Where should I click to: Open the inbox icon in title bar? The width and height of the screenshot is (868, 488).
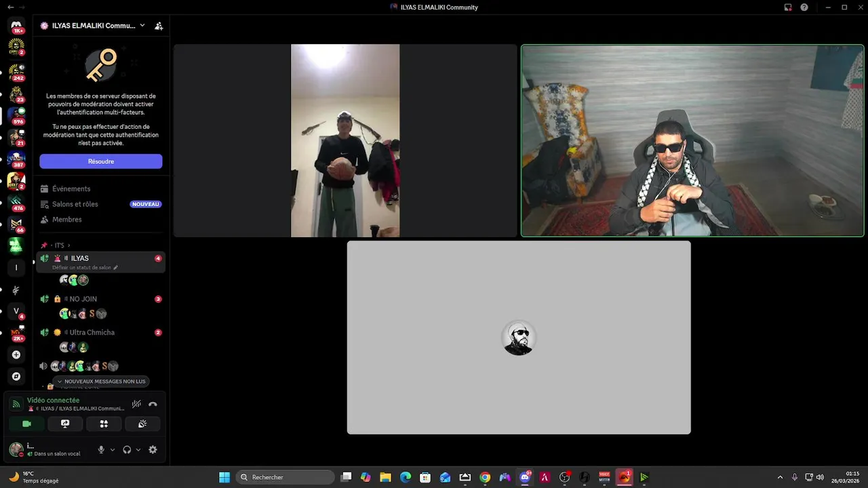[x=788, y=7]
